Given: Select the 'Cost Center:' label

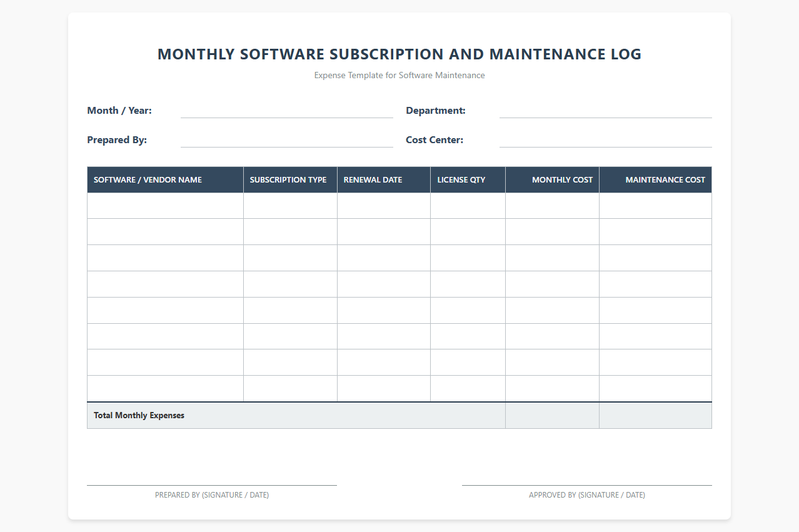Looking at the screenshot, I should point(435,140).
